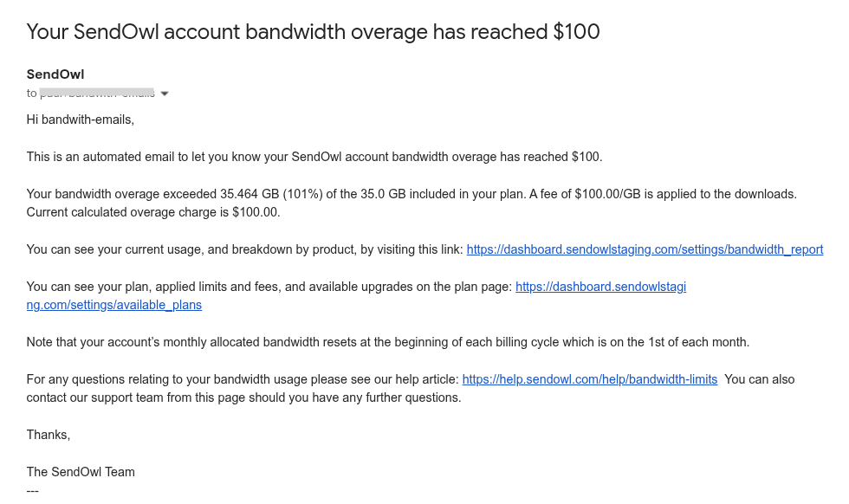849x504 pixels.
Task: Open the bandwidth_report dashboard link
Action: click(x=645, y=249)
